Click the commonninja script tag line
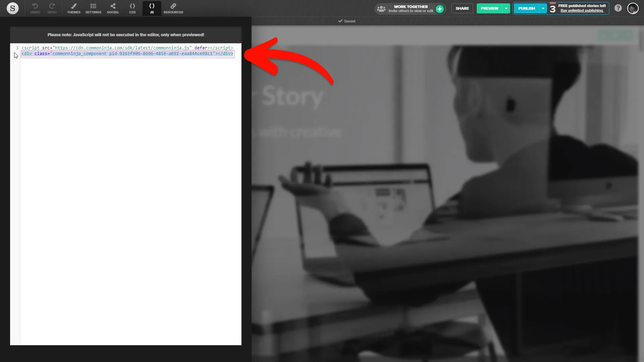This screenshot has height=362, width=644. 127,48
